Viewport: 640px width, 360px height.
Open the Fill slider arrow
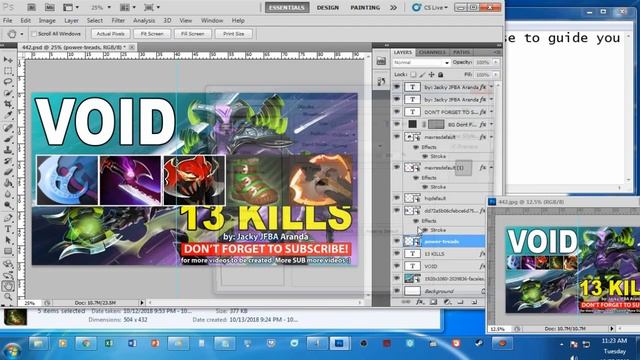[496, 75]
